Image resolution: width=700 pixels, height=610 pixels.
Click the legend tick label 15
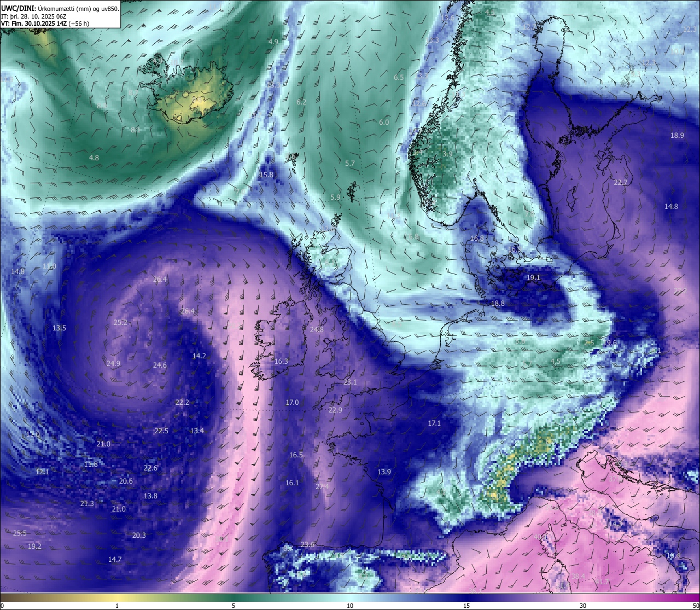pyautogui.click(x=466, y=606)
